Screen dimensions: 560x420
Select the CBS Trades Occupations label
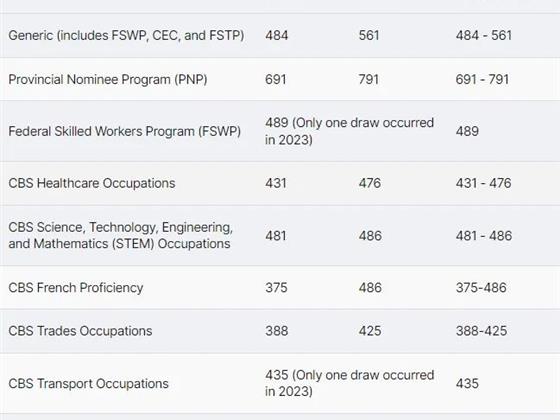80,331
